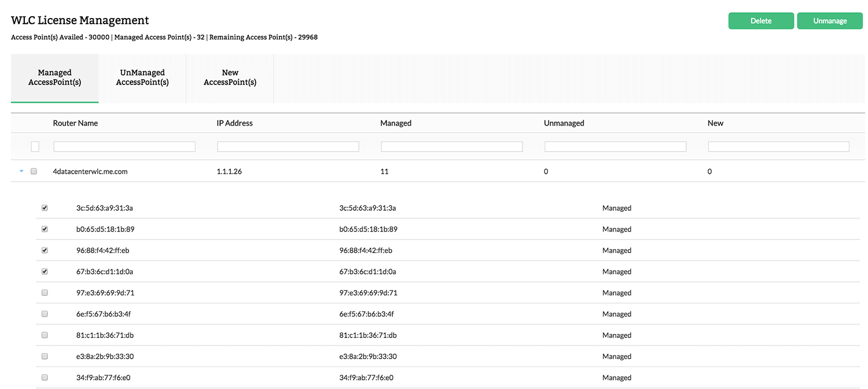Image resolution: width=868 pixels, height=389 pixels.
Task: Click the Unmanage button
Action: (x=830, y=20)
